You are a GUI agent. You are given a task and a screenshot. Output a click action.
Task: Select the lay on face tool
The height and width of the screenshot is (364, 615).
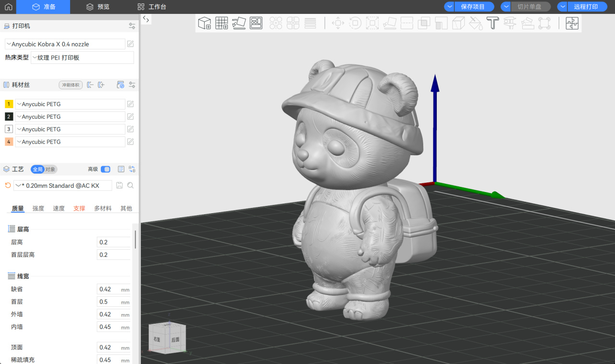click(390, 23)
